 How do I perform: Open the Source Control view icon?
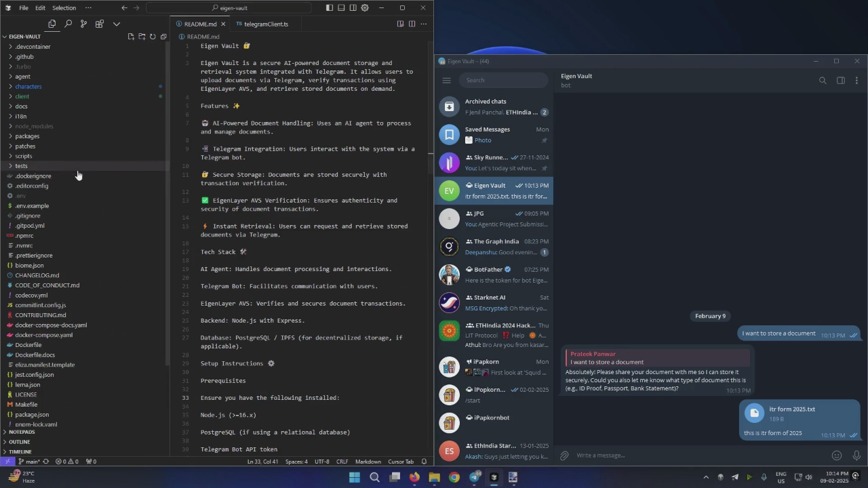click(x=83, y=24)
